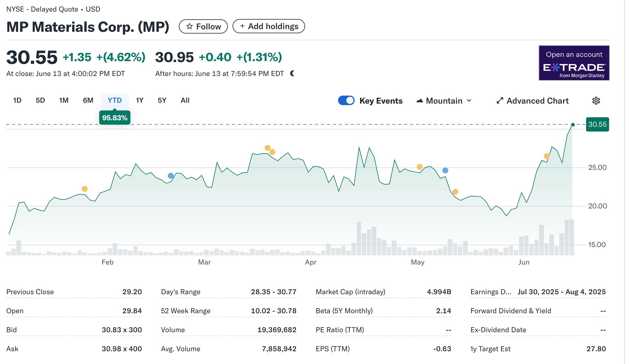Click the MP Materials Corp. (MP) title
625x364 pixels.
coord(88,27)
